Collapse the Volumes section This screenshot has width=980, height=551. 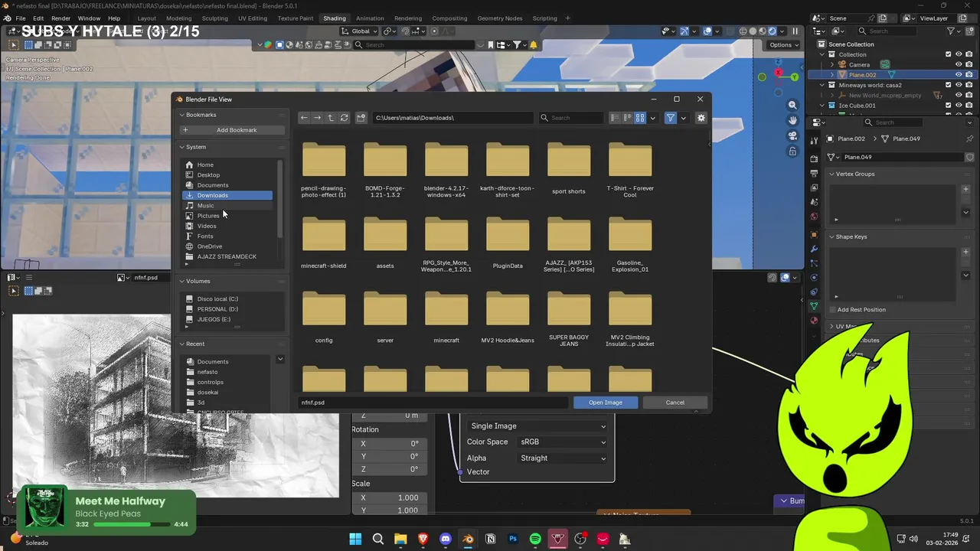[x=182, y=281]
